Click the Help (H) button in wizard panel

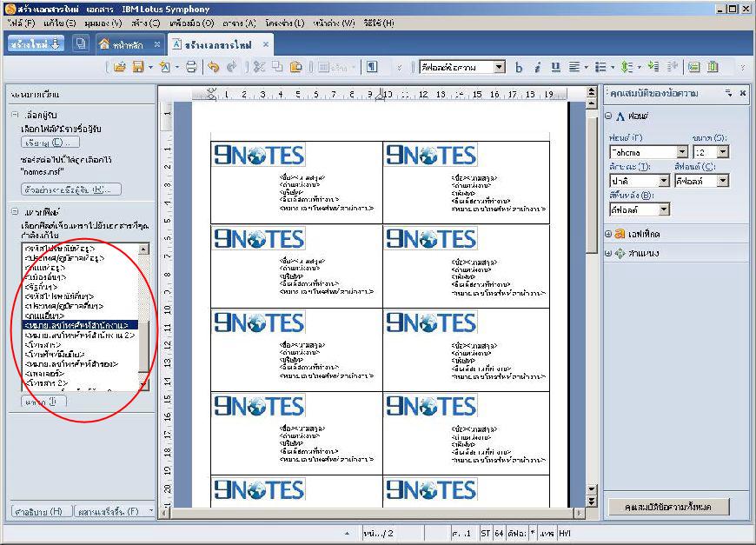pos(42,511)
